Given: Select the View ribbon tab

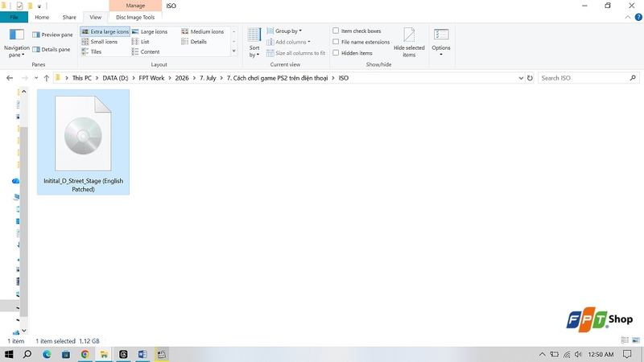Looking at the screenshot, I should pyautogui.click(x=95, y=17).
